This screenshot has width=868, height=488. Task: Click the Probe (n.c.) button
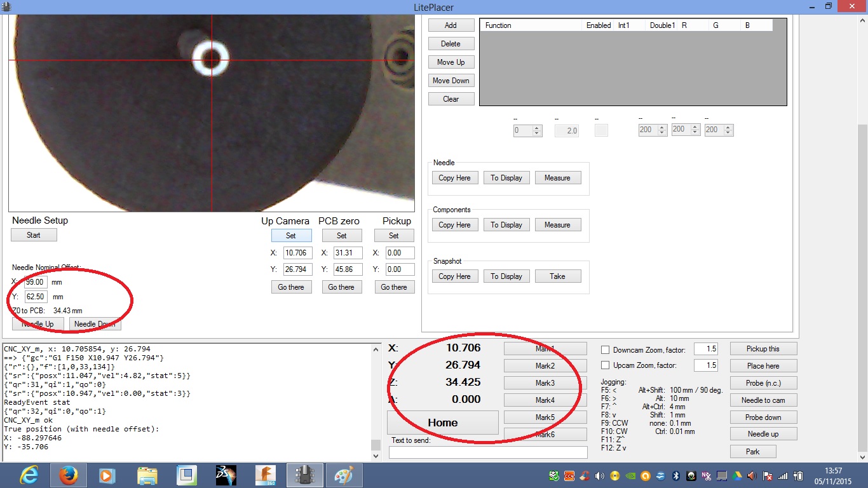pyautogui.click(x=763, y=383)
